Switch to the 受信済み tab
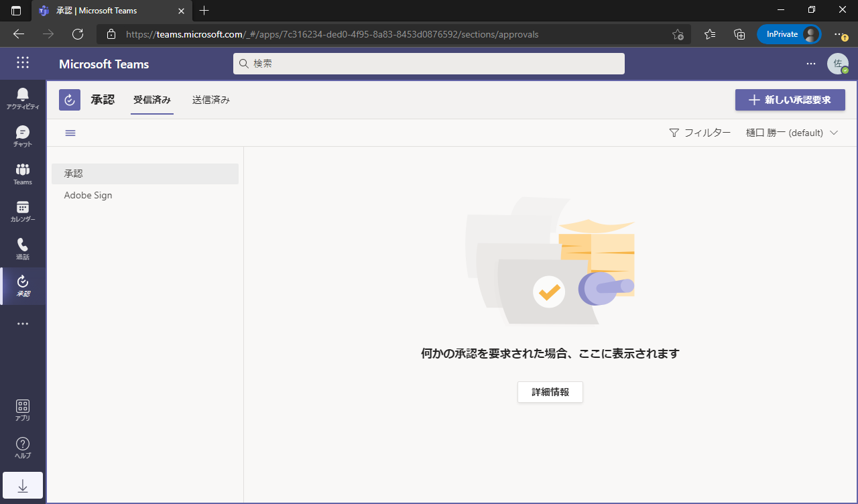 (152, 100)
